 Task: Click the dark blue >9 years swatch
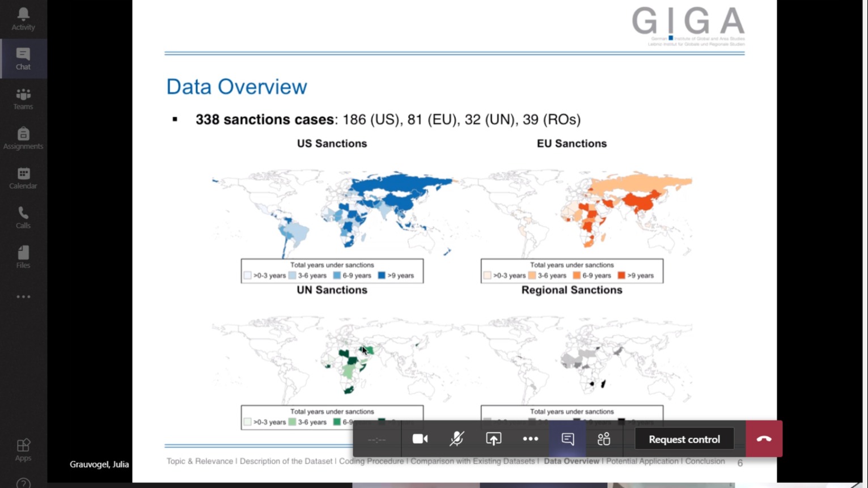[x=382, y=275]
